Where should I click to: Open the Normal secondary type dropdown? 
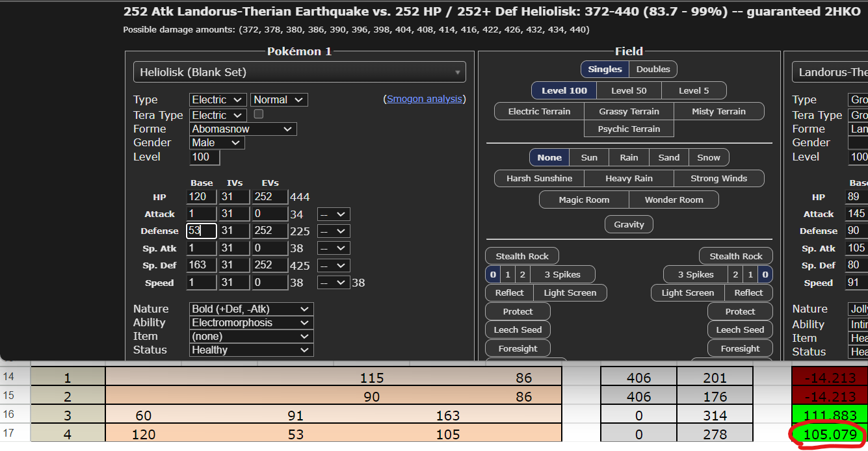click(279, 99)
